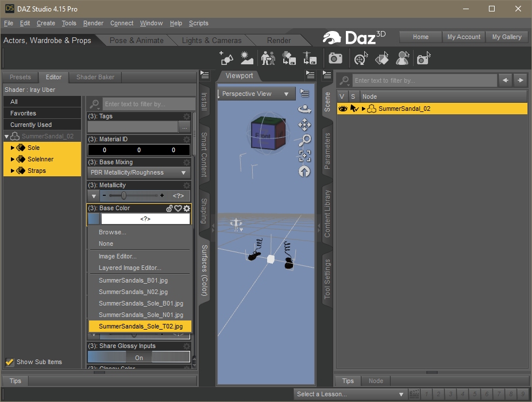Open the Base Color image map thumbnail dropdown
532x402 pixels.
point(94,219)
